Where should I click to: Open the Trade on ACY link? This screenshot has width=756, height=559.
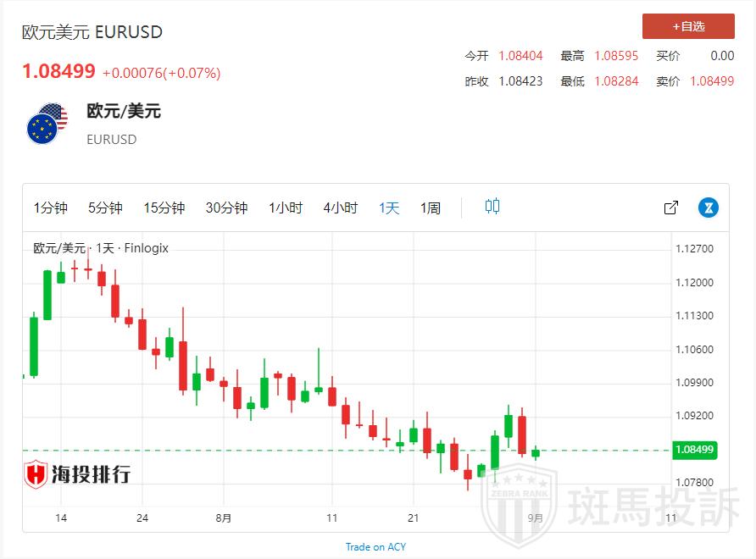coord(375,547)
